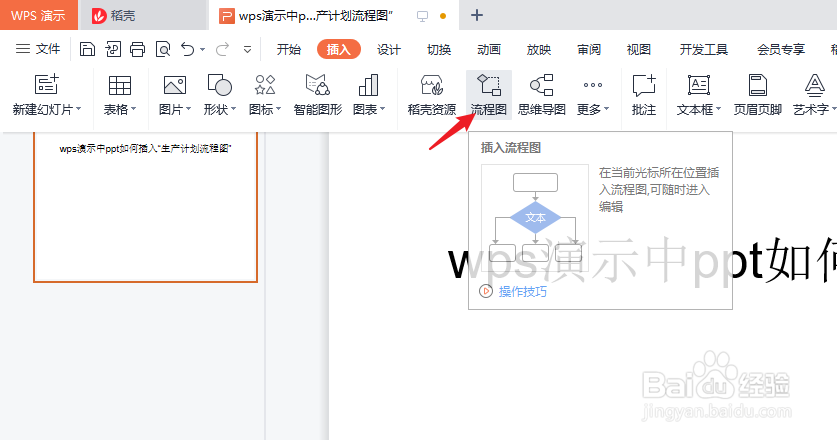Expand the 图标 dropdown arrow
The width and height of the screenshot is (837, 440).
[279, 109]
